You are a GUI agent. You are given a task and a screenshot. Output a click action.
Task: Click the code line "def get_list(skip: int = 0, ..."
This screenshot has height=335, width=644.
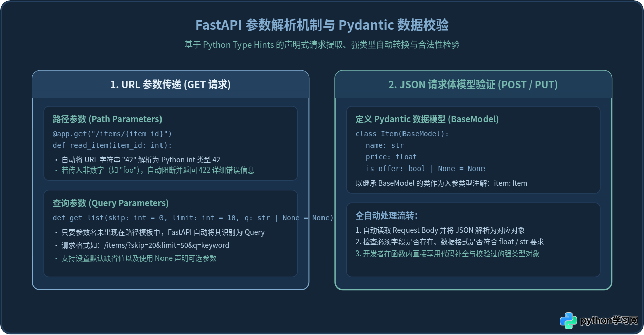coord(193,218)
